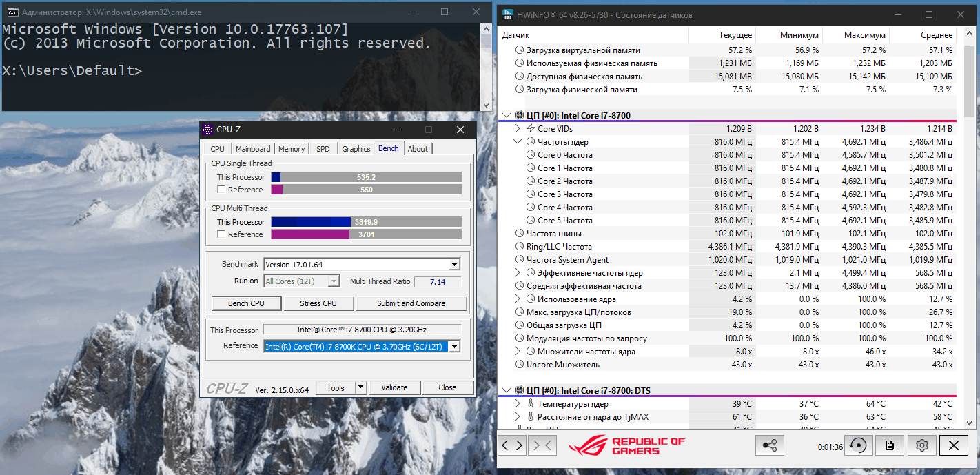This screenshot has width=980, height=475.
Task: Click the Текущее column header
Action: point(722,35)
